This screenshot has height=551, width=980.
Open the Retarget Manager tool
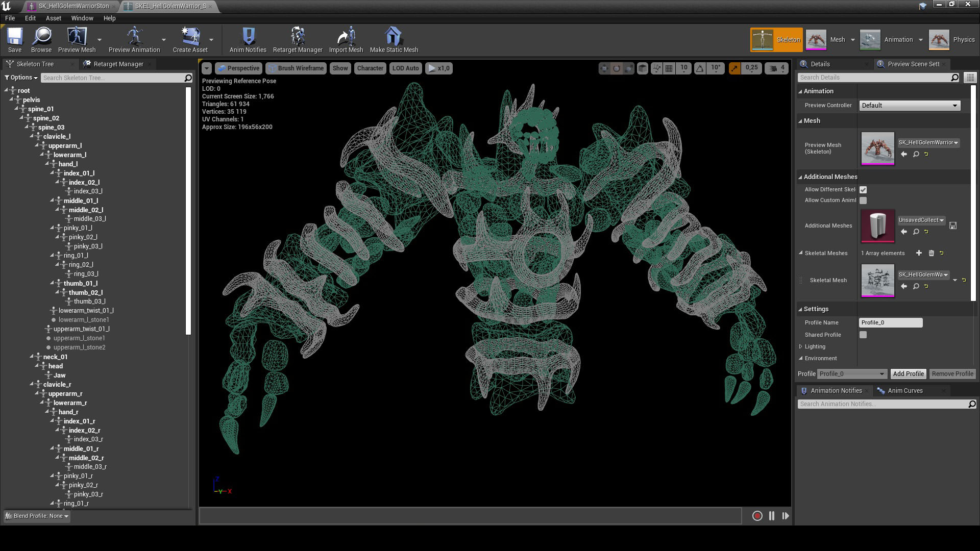(x=298, y=39)
